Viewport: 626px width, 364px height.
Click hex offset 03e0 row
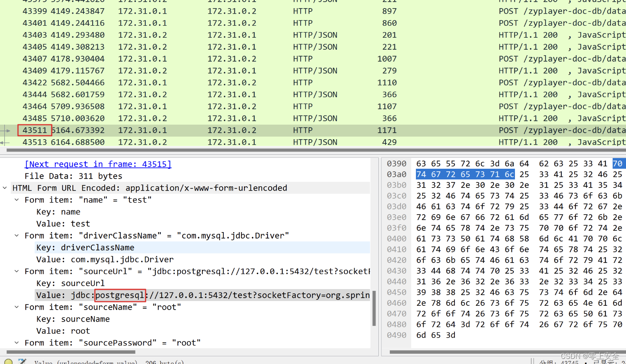click(x=397, y=217)
